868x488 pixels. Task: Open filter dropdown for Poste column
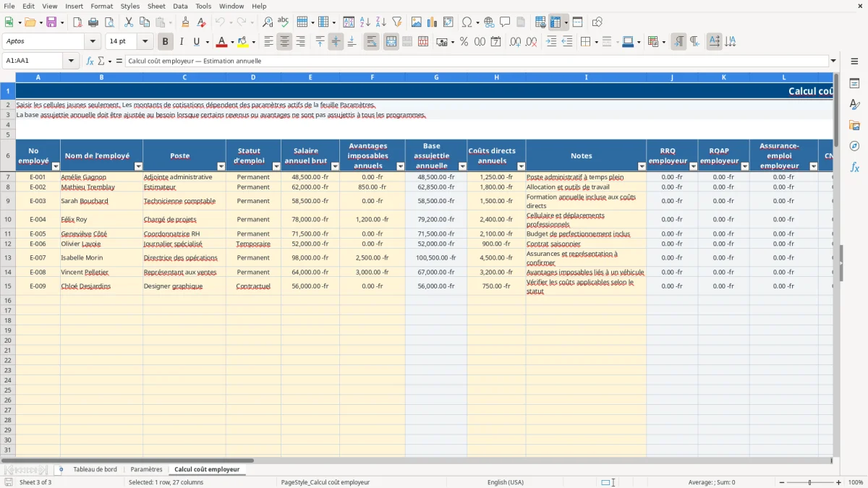point(220,166)
